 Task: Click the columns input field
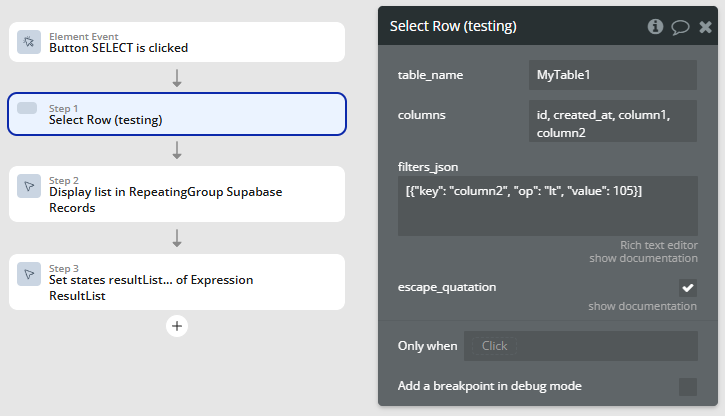coord(613,121)
